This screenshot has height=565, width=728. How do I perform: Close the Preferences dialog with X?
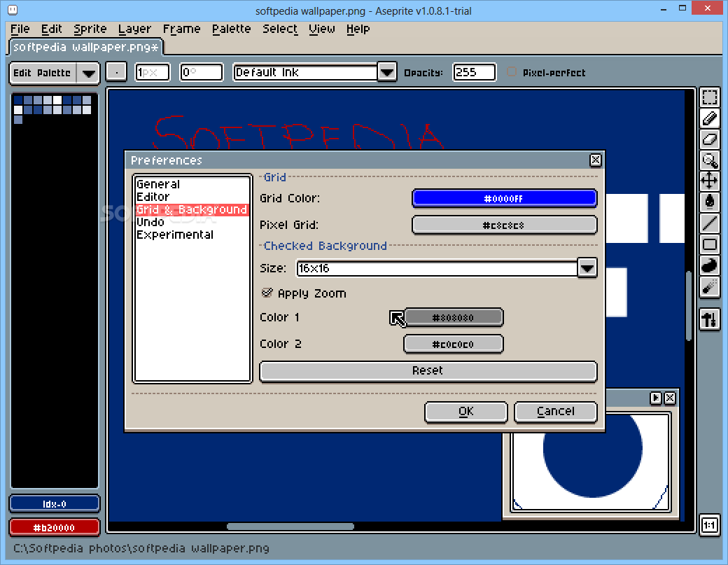coord(595,160)
